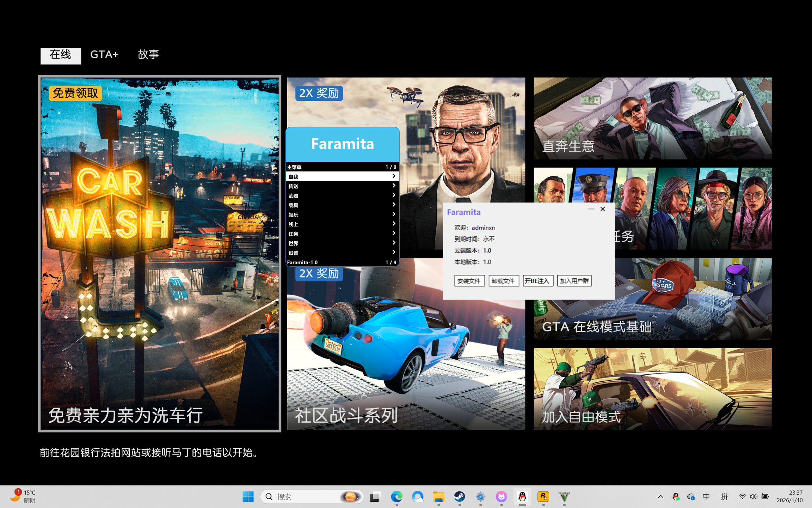Screen dimensions: 812x508
Task: Expand the 自我 submenu arrow
Action: (394, 176)
